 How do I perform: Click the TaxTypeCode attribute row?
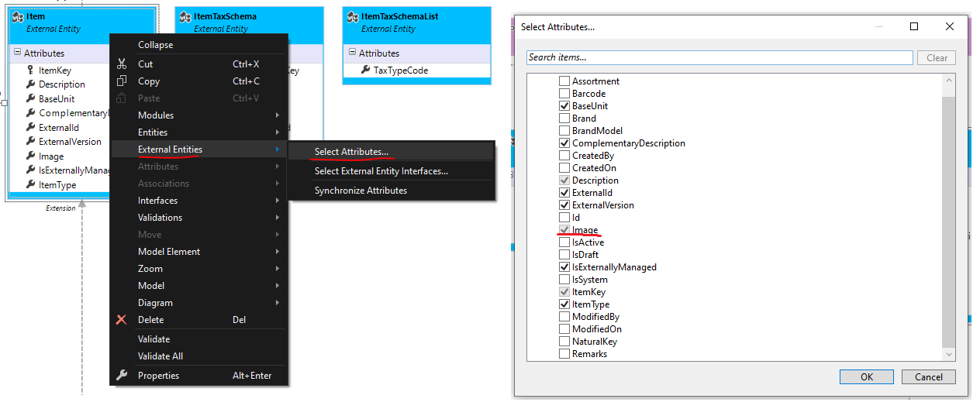click(416, 70)
